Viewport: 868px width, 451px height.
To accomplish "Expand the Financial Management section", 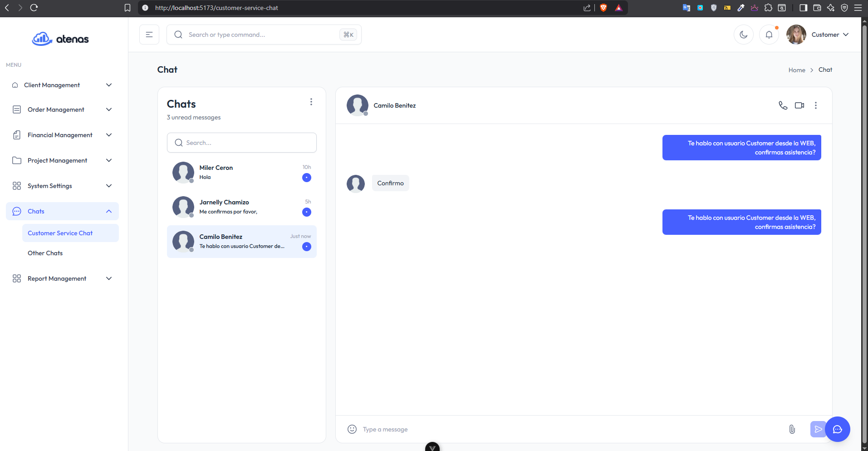I will tap(62, 135).
